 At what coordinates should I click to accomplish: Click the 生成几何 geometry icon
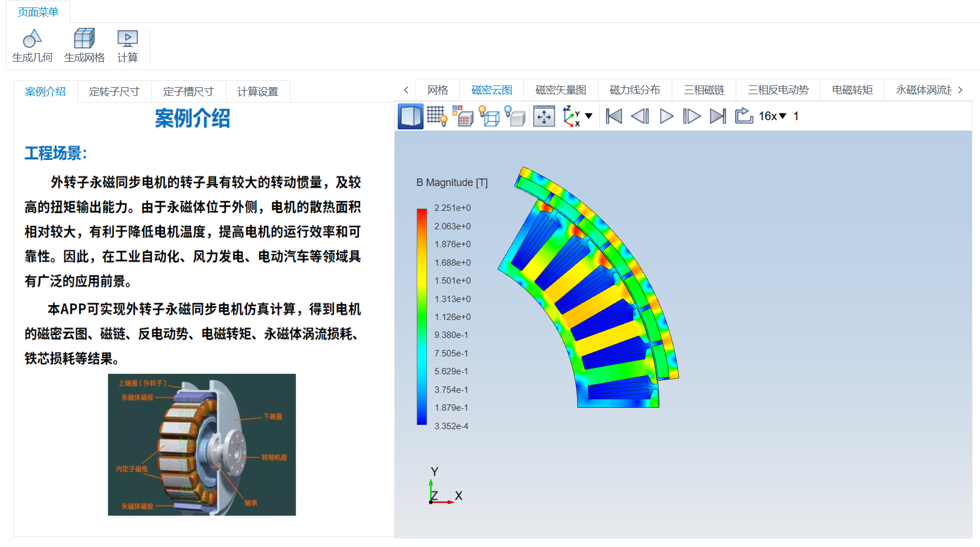[32, 39]
